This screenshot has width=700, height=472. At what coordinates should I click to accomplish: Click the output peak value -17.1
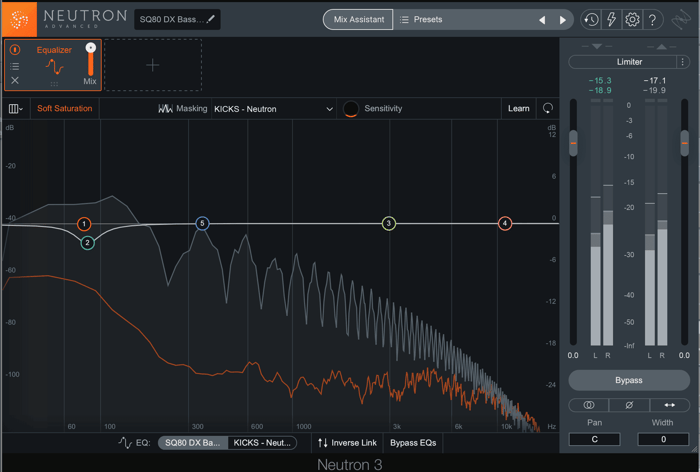654,81
